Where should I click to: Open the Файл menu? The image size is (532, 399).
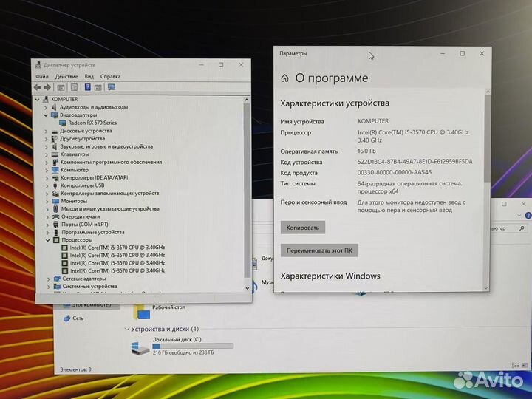pyautogui.click(x=42, y=76)
